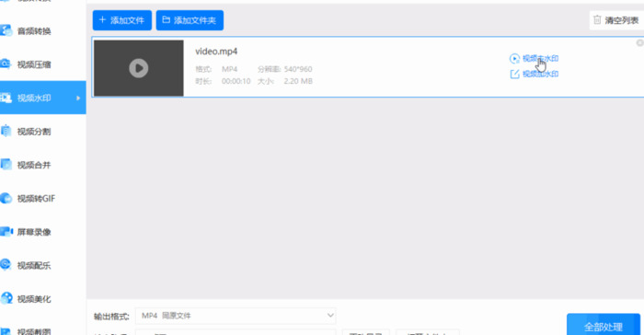This screenshot has height=335, width=644.
Task: Select the video.mp4 file name
Action: click(x=216, y=52)
